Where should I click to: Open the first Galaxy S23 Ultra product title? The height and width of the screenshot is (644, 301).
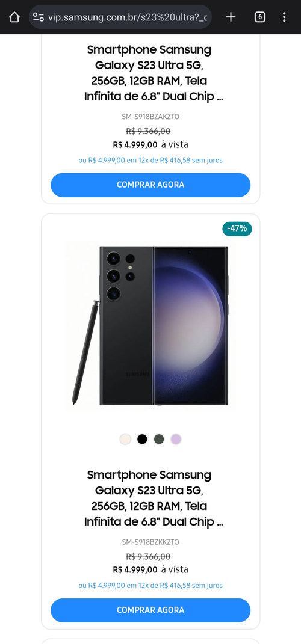click(150, 73)
